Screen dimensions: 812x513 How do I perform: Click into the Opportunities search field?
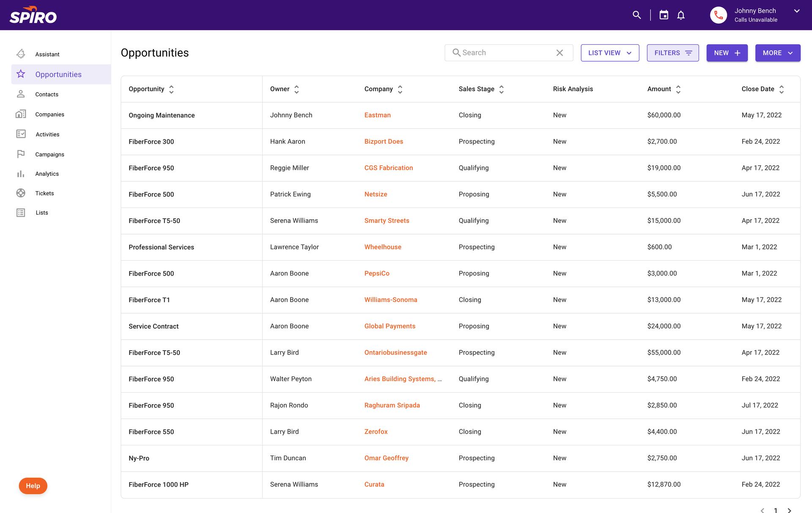pos(505,53)
